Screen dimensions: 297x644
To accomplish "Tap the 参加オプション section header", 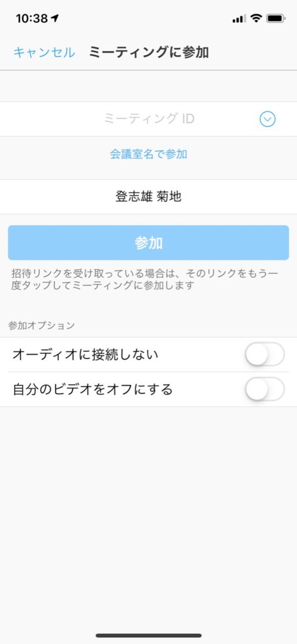I will click(x=41, y=326).
